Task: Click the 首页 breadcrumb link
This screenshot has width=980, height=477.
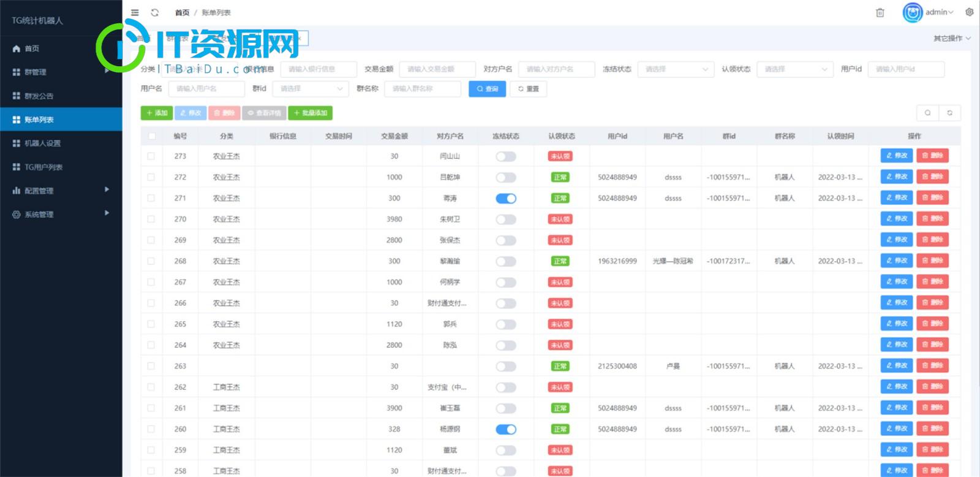Action: click(182, 13)
